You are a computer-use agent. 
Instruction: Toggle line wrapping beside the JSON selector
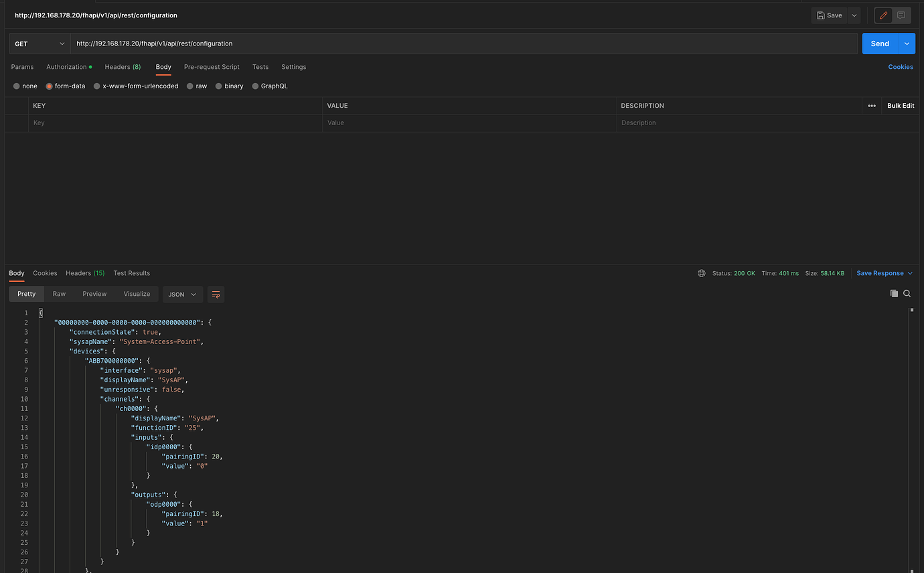(215, 294)
